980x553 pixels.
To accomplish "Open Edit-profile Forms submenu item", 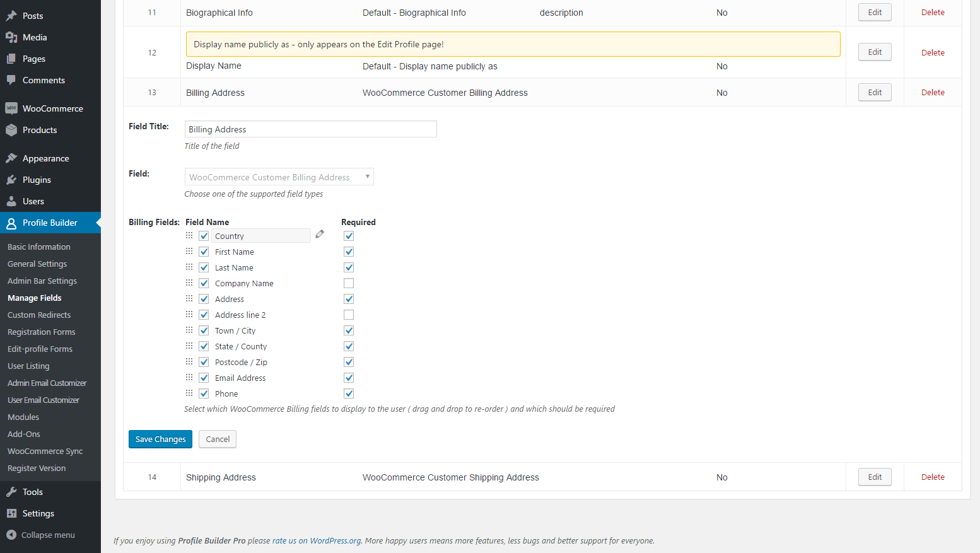I will [x=40, y=349].
